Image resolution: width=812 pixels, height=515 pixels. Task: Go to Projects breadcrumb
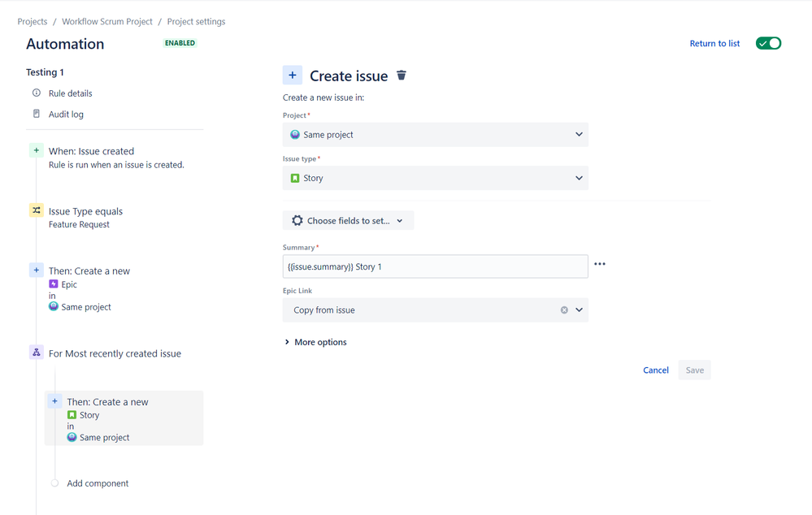coord(33,21)
